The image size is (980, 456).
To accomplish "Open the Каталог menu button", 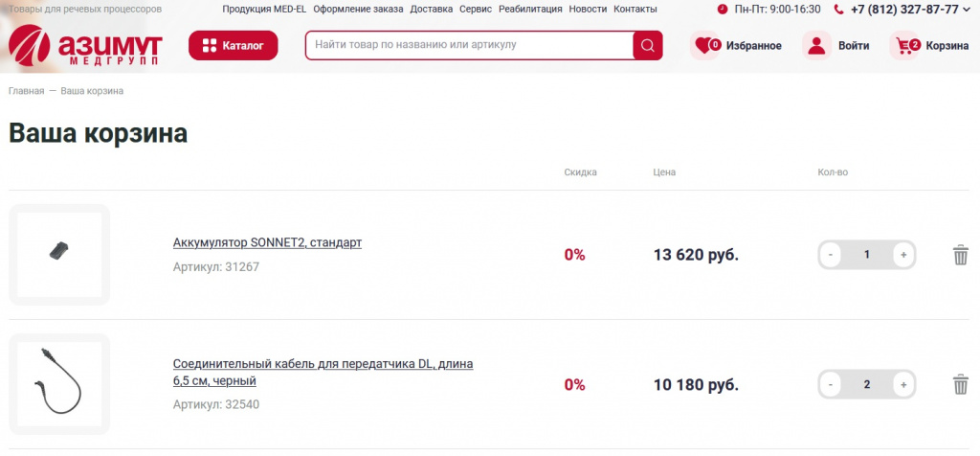I will pyautogui.click(x=234, y=46).
